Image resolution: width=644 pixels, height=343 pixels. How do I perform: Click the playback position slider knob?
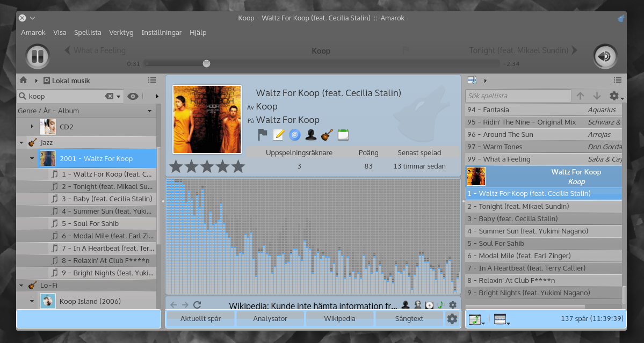tap(207, 63)
